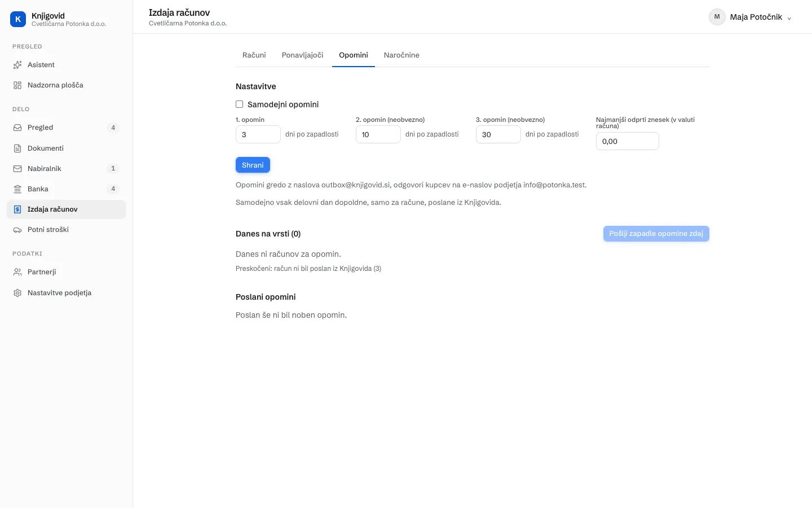The width and height of the screenshot is (812, 508).
Task: Click the Banka count badge 4
Action: [113, 189]
